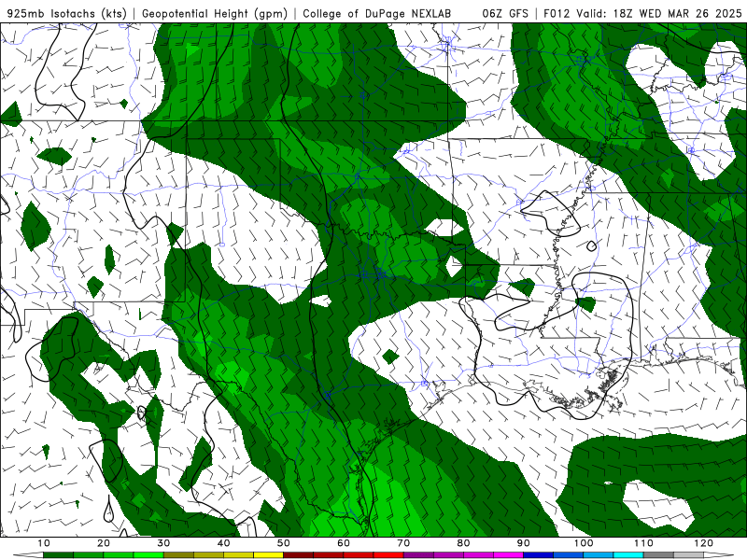Click the 'F012 Valid: 18Z WED MAR 26 2025' text

coord(642,14)
